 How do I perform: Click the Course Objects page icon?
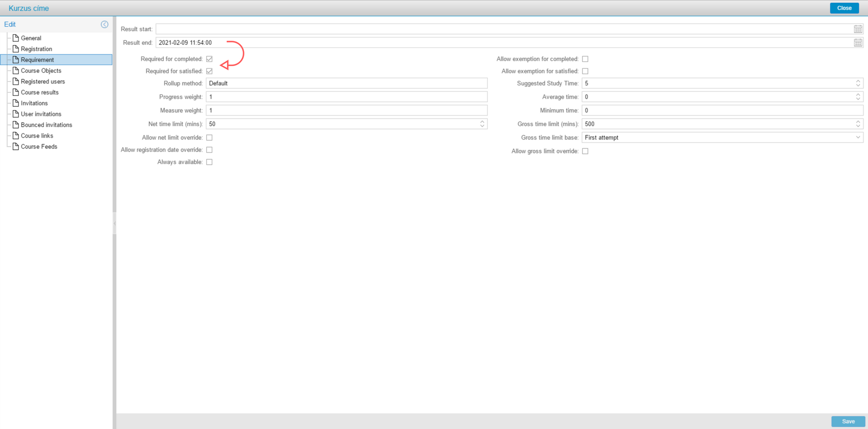(x=16, y=71)
